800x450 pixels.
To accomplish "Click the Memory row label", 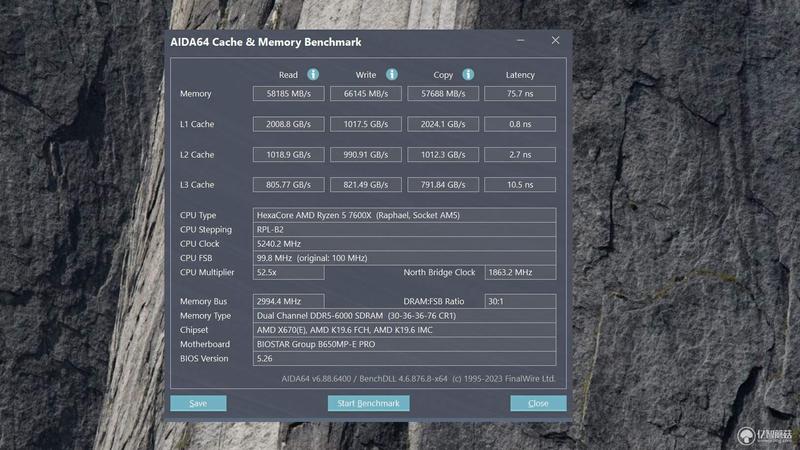I will point(195,94).
